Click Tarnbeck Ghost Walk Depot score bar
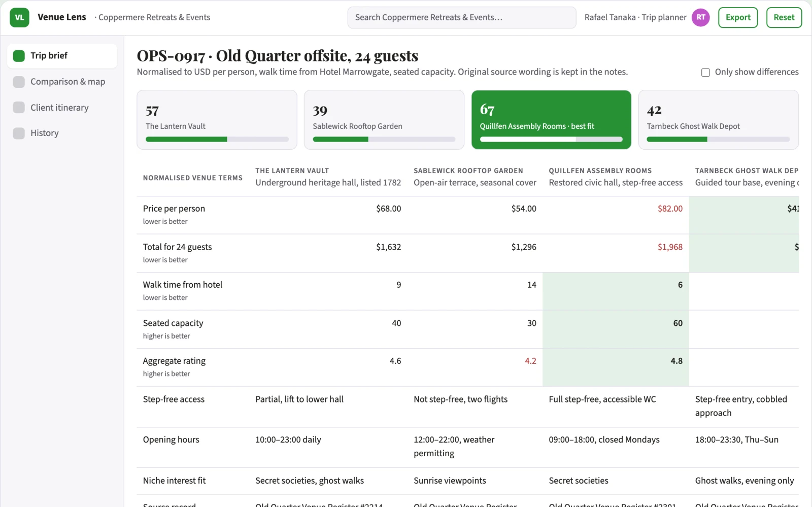Image resolution: width=812 pixels, height=507 pixels. pos(718,139)
